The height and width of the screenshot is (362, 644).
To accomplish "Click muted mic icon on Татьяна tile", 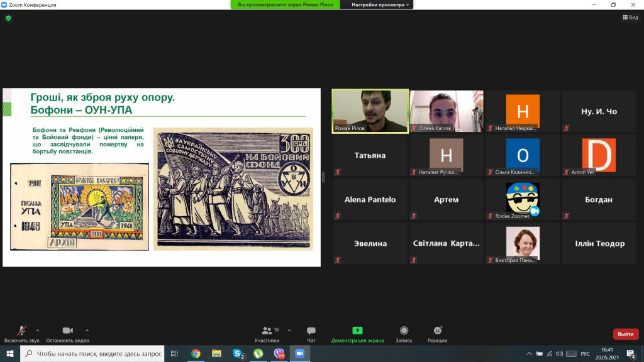I will click(338, 172).
